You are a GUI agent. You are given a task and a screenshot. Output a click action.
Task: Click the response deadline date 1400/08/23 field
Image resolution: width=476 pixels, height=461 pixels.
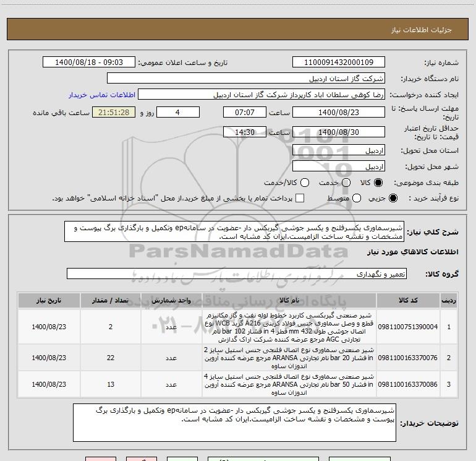[339, 112]
